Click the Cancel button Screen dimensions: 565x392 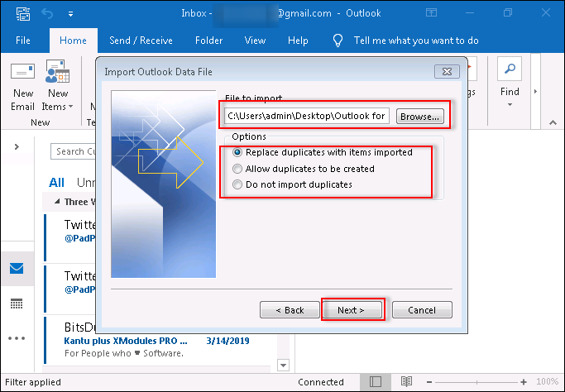[x=422, y=310]
